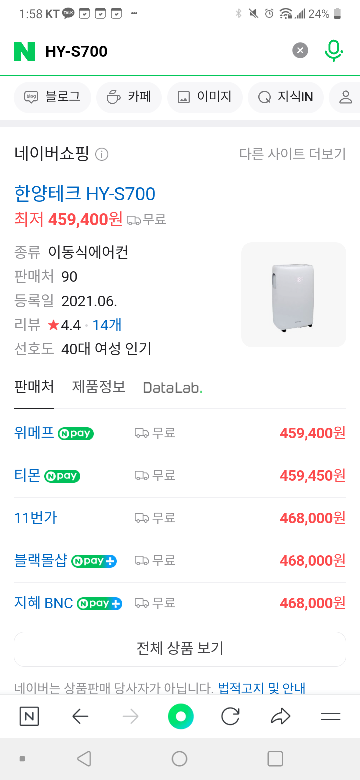The width and height of the screenshot is (360, 780).
Task: Tap the green Naver N logo
Action: pyautogui.click(x=24, y=51)
